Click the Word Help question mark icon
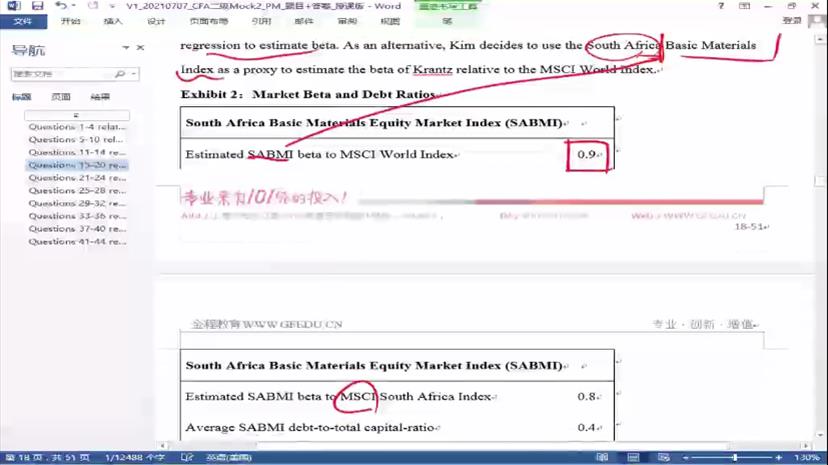Image resolution: width=828 pixels, height=465 pixels. (x=723, y=6)
